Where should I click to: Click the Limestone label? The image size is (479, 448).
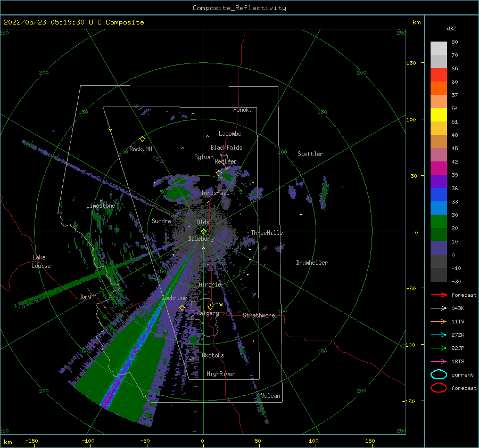tap(101, 206)
